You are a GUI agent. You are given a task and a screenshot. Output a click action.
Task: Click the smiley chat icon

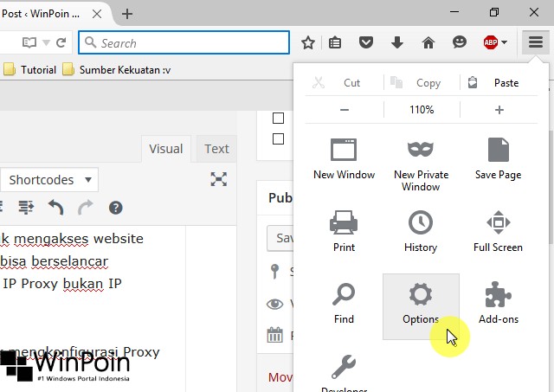[460, 42]
